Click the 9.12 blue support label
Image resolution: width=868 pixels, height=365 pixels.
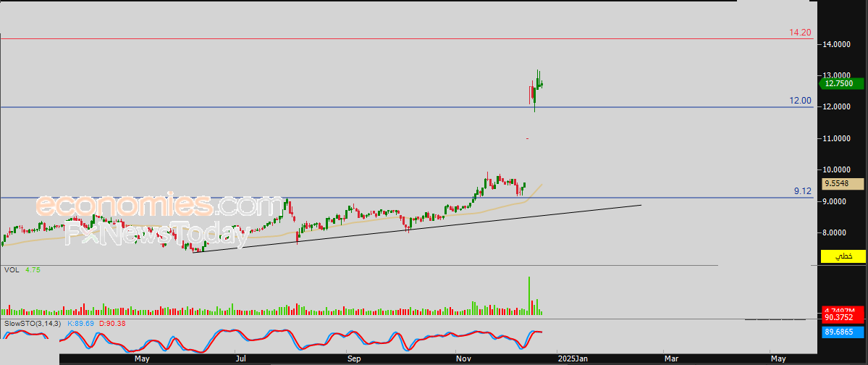click(803, 191)
